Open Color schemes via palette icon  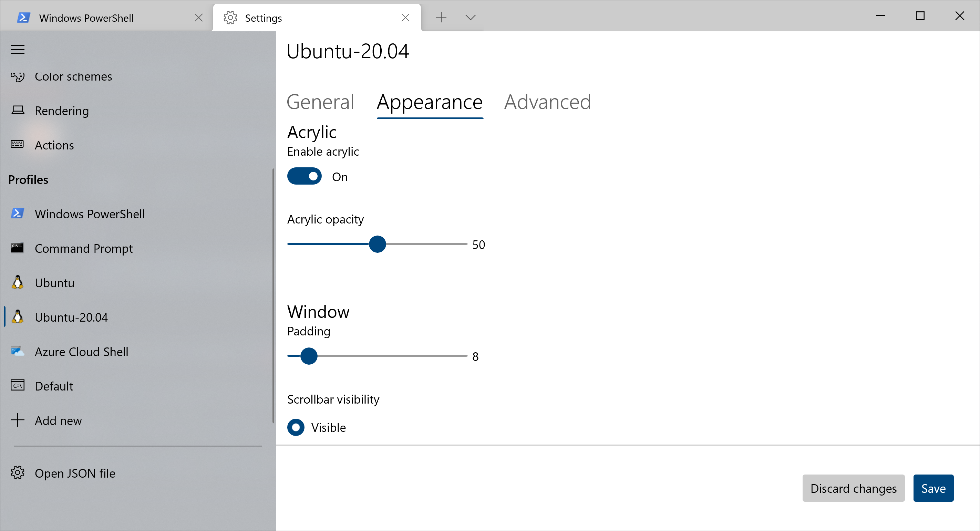pyautogui.click(x=18, y=76)
